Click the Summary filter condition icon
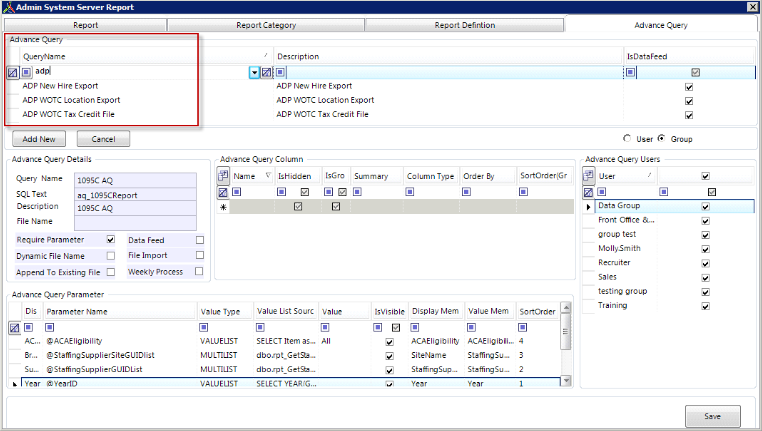Screen dimensions: 762x431 [x=357, y=192]
